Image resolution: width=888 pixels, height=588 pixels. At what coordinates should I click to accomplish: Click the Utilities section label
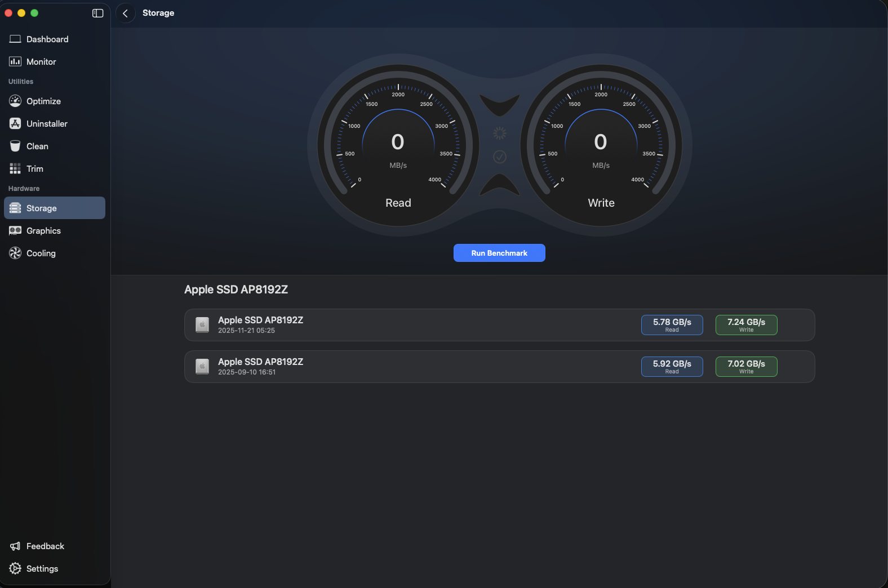pyautogui.click(x=21, y=82)
